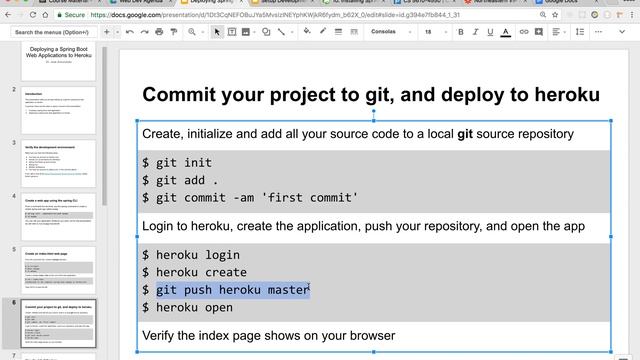This screenshot has height=360, width=640.
Task: Insert a hyperlink
Action: [524, 32]
